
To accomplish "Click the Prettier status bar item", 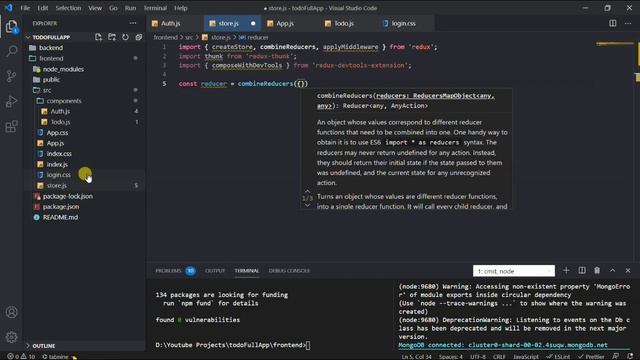I will coord(591,356).
